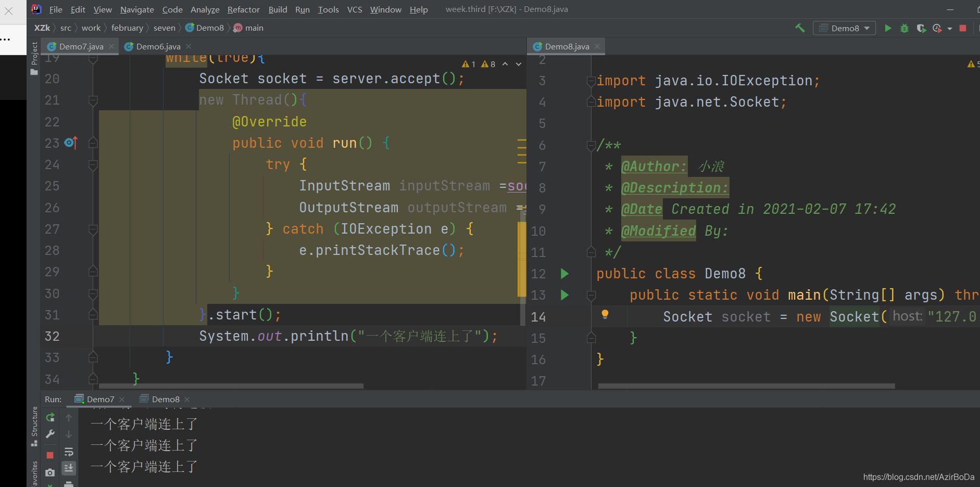Screen dimensions: 980x487
Task: Click the XZk breadcrumb in navigation bar
Action: (x=42, y=28)
